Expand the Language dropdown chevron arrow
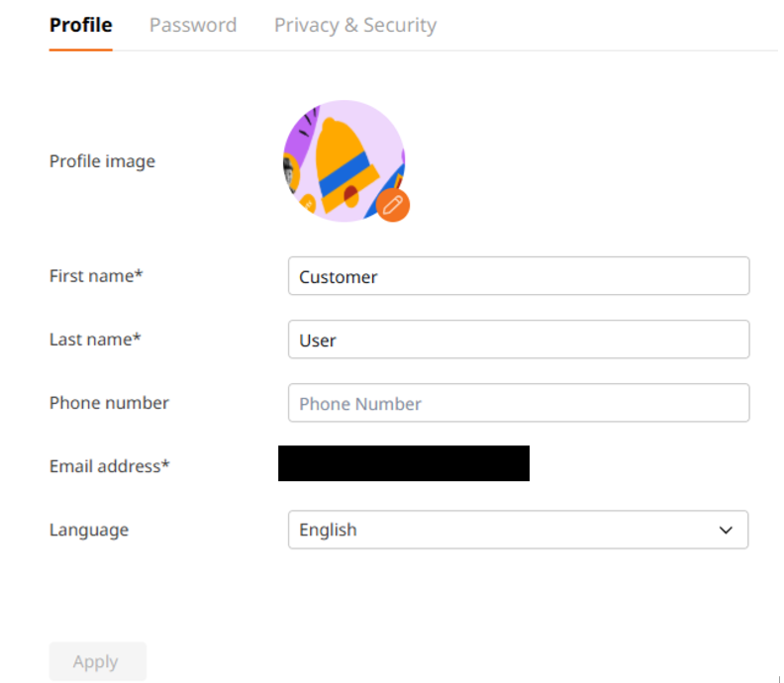784x683 pixels. [x=727, y=531]
